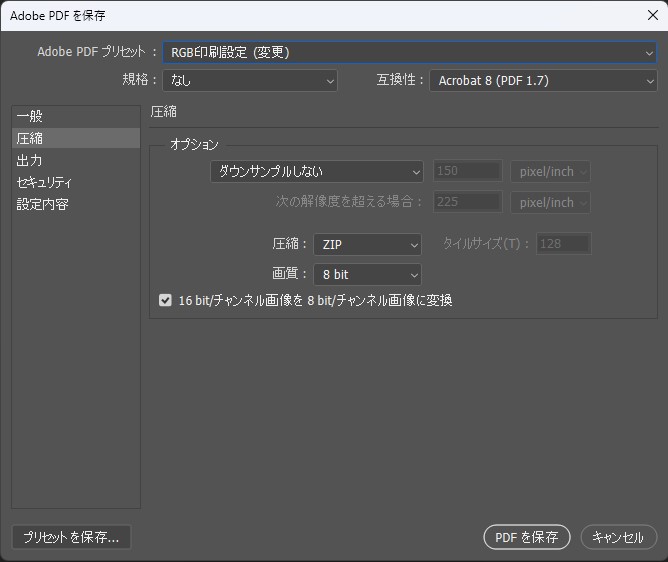668x562 pixels.
Task: Click the タイルサイズ(T) label
Action: point(486,244)
